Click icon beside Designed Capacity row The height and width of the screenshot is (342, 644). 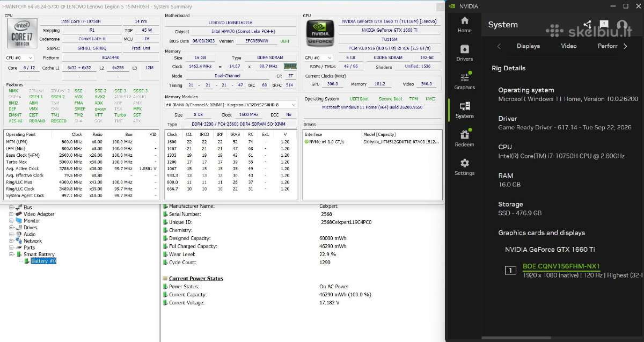tap(165, 238)
